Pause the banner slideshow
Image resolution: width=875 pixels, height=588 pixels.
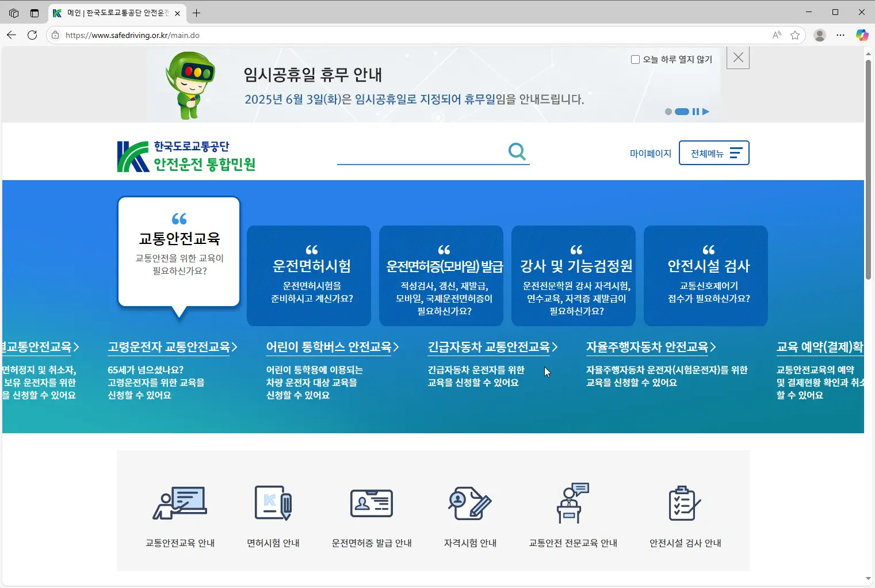point(696,112)
